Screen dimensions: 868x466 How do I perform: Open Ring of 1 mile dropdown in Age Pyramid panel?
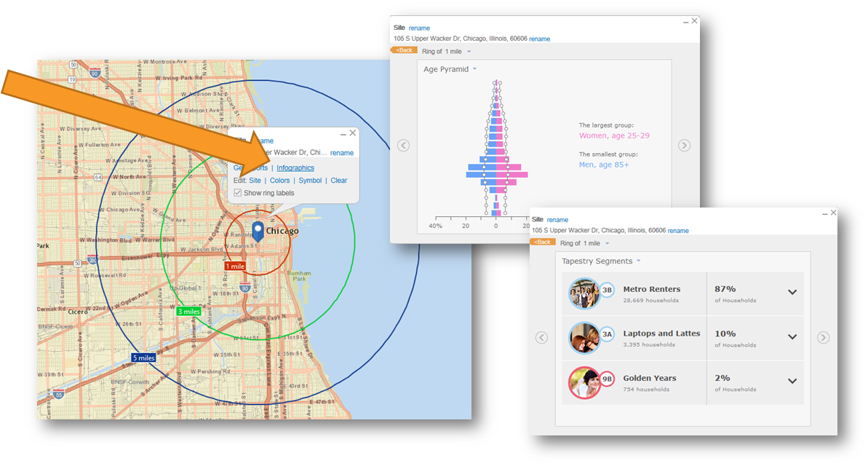469,52
